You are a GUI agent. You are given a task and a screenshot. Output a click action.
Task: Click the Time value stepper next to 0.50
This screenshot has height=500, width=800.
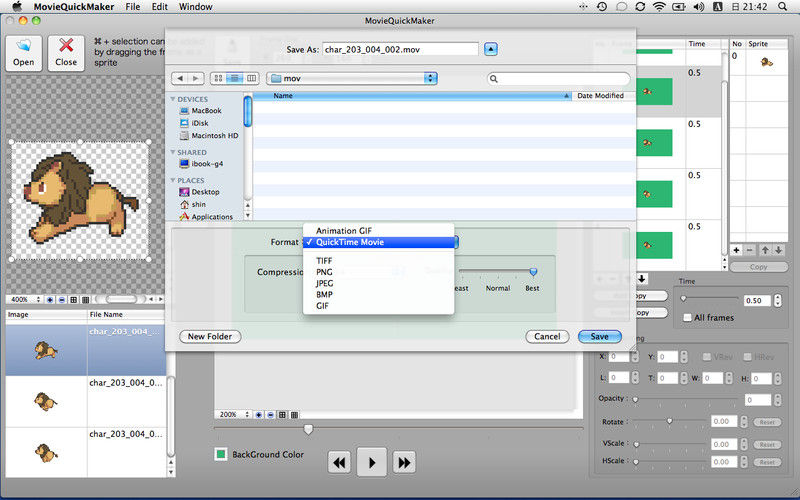coord(778,300)
